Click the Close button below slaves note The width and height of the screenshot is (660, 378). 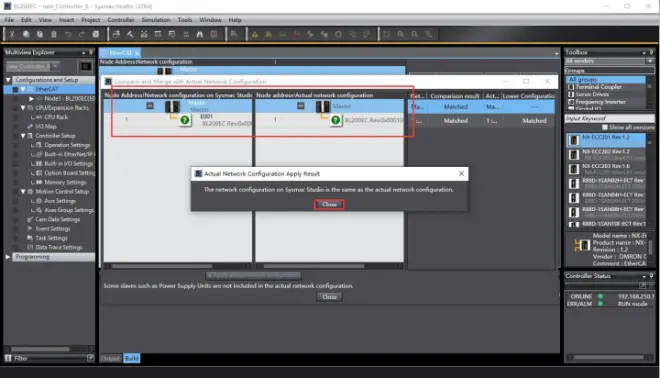[x=329, y=297]
